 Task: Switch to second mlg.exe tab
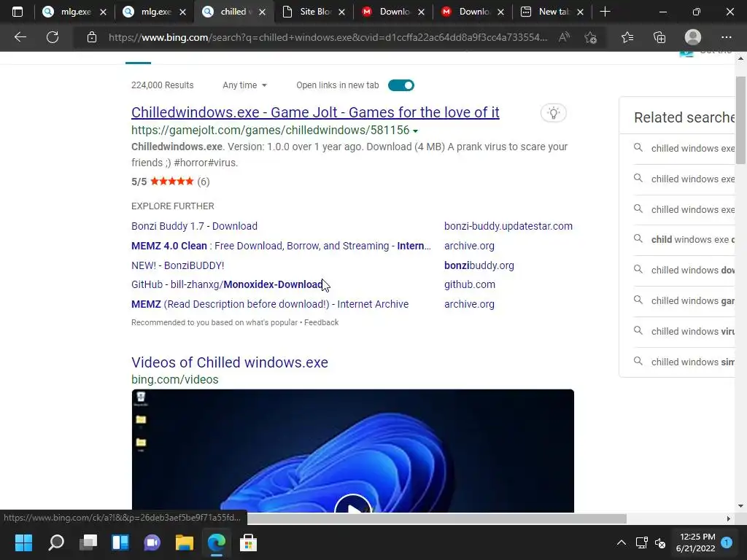[x=155, y=12]
